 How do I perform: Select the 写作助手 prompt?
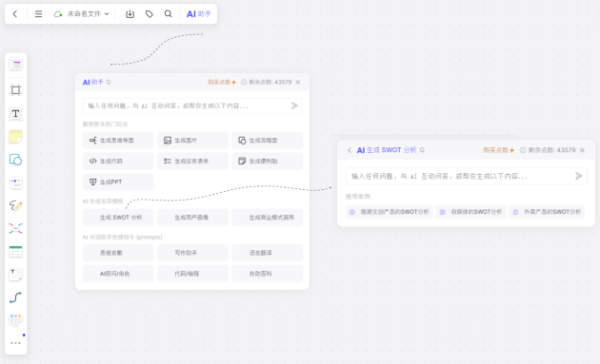(192, 253)
